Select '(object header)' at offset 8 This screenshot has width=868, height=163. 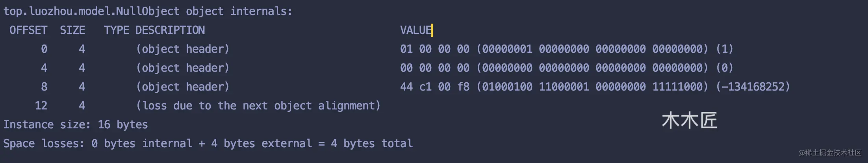point(183,87)
